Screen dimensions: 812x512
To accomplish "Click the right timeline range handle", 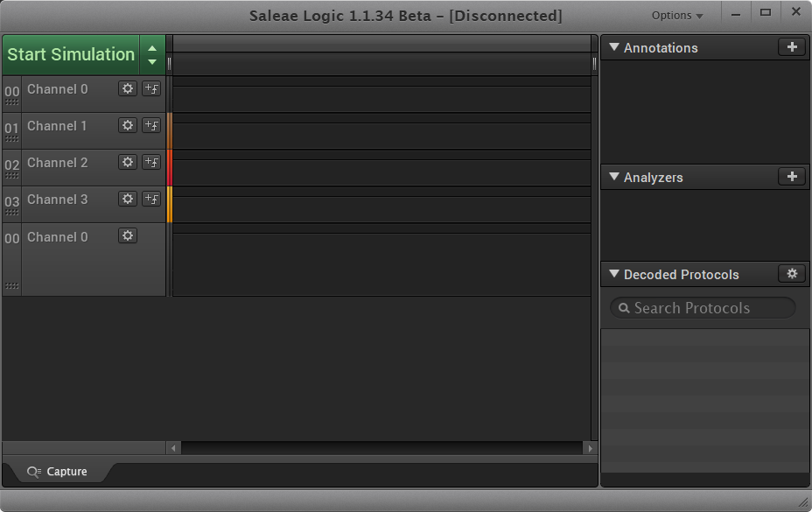I will [x=594, y=64].
